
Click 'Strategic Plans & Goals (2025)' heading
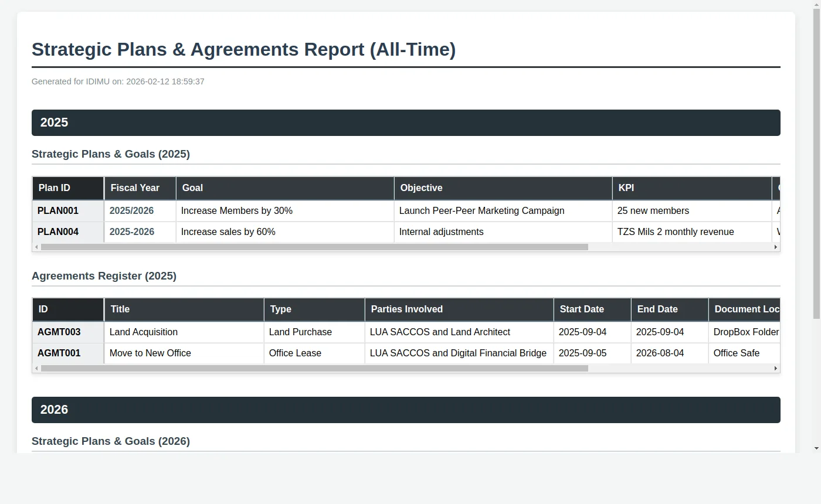(111, 154)
